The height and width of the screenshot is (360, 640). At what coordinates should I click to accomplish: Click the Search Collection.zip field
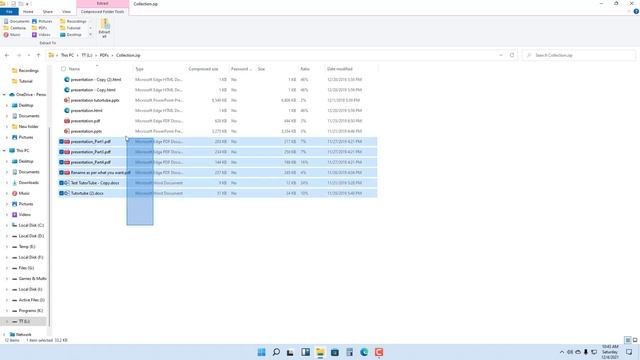tap(579, 55)
